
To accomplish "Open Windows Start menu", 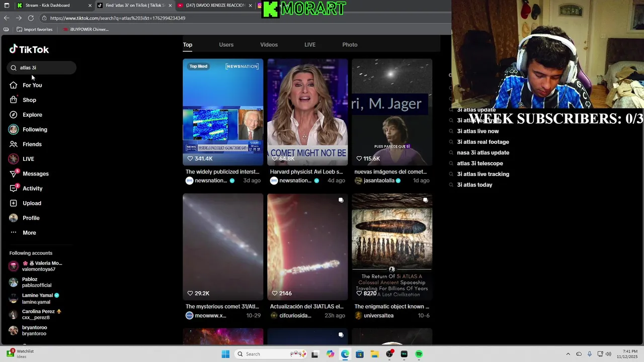I will pyautogui.click(x=225, y=354).
